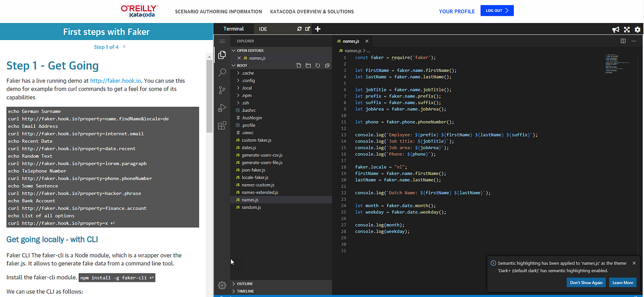This screenshot has height=297, width=644.
Task: Open the Explorer view in activity bar
Action: click(x=222, y=55)
